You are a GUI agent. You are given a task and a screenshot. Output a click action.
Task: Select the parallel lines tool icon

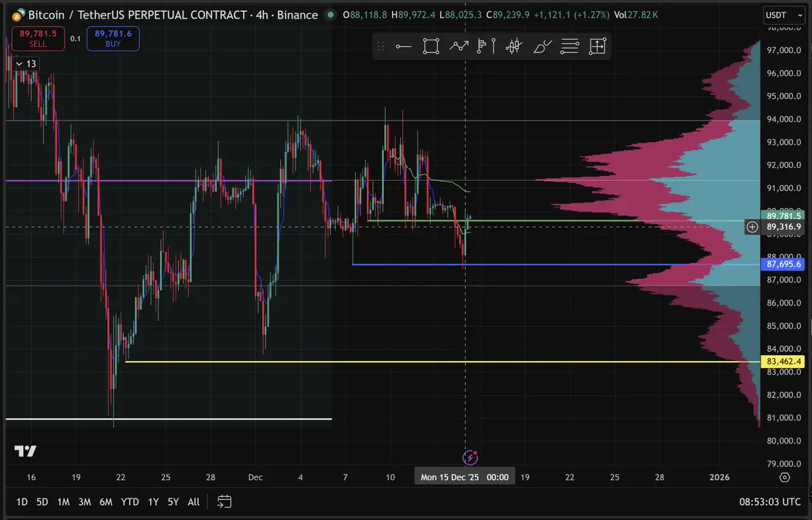point(570,47)
